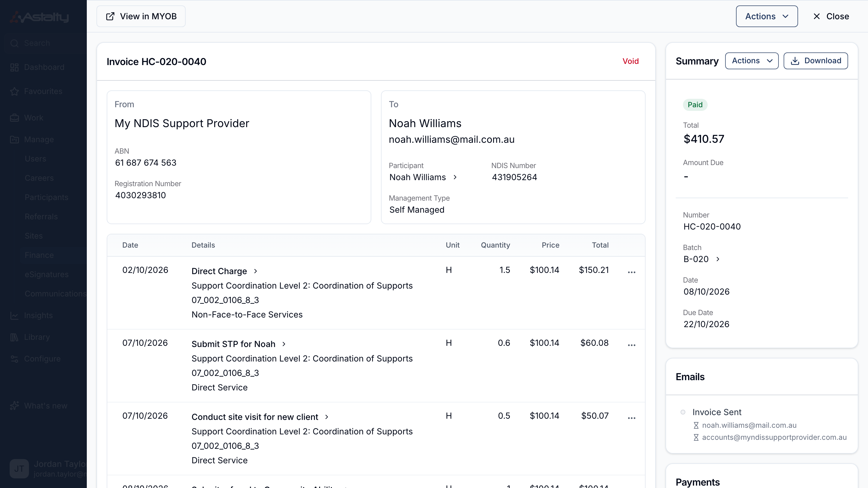The image size is (868, 488).
Task: Open Noah Williams participant link
Action: (423, 177)
